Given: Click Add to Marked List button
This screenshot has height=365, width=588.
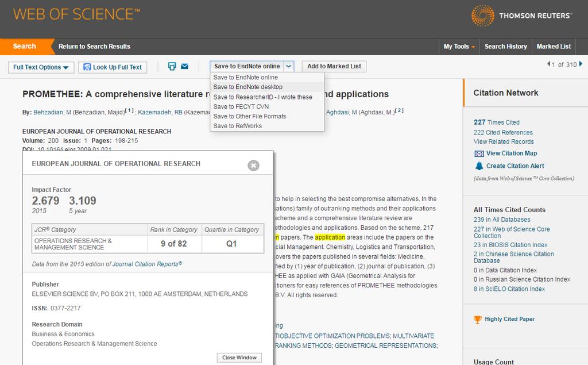Looking at the screenshot, I should click(334, 67).
